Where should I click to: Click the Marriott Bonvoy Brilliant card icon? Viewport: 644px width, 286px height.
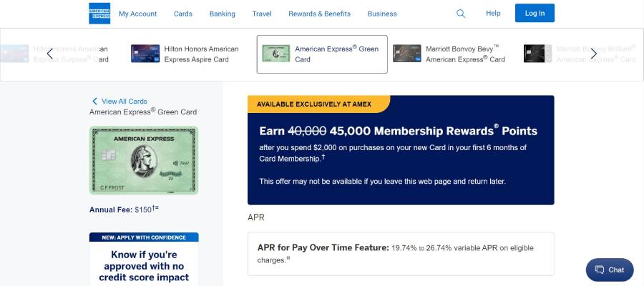(537, 54)
